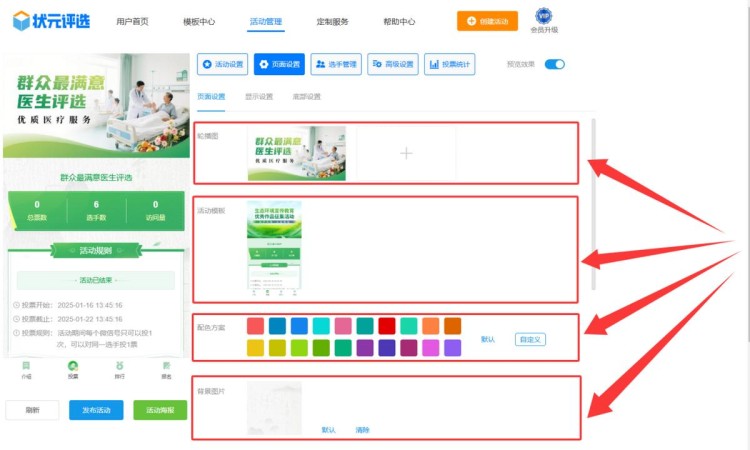Switch to the 底部设置 tab

click(306, 97)
